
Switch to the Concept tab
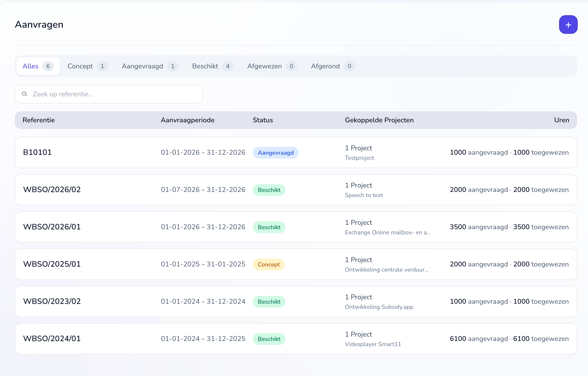pyautogui.click(x=88, y=66)
